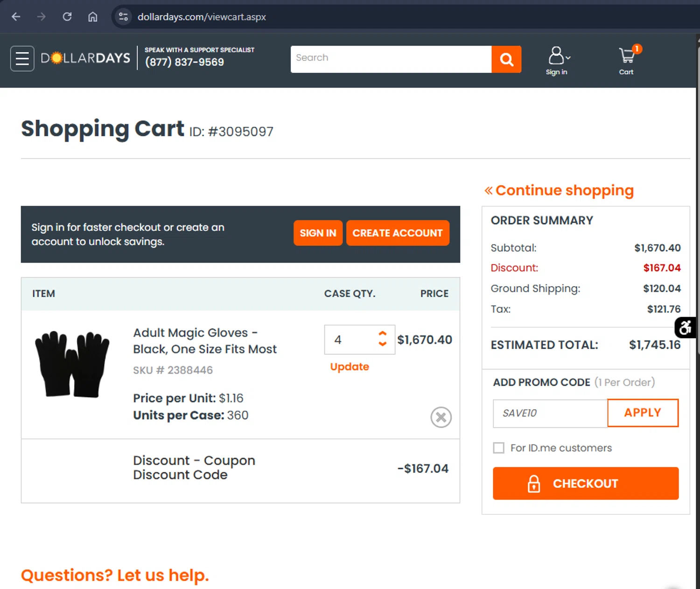Open the Cart icon in header
This screenshot has width=700, height=589.
627,61
